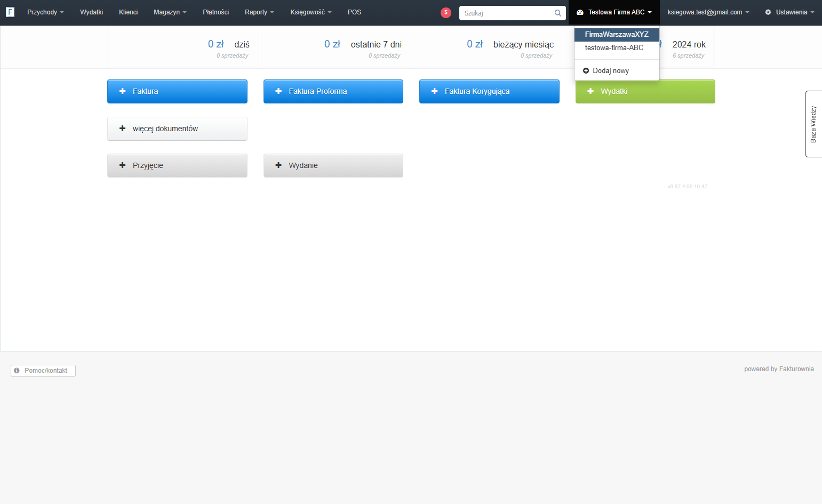This screenshot has height=504, width=822.
Task: Open the POS menu item
Action: pos(354,12)
